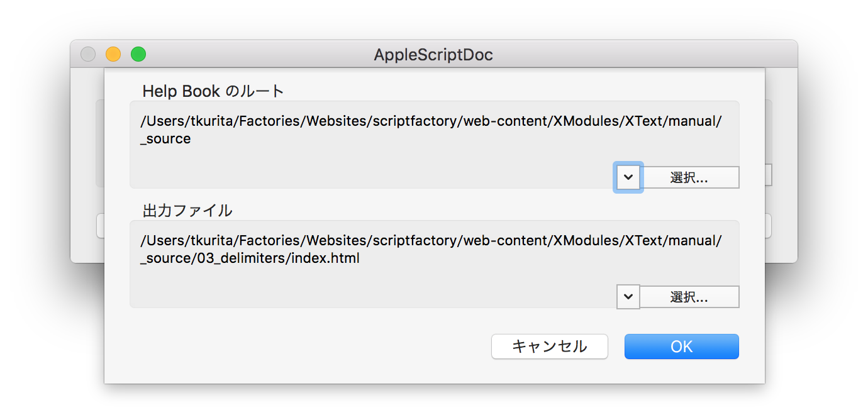Expand the 出力ファイル path history dropdown
Image resolution: width=868 pixels, height=410 pixels.
point(628,297)
